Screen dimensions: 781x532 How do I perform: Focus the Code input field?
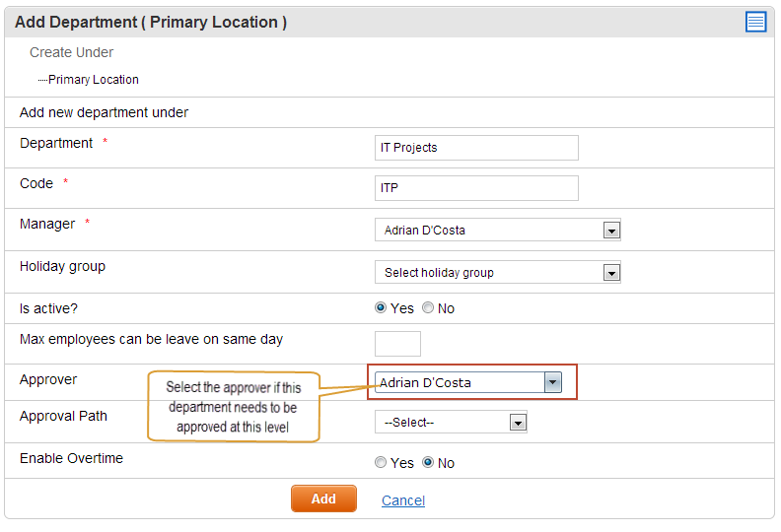pos(476,188)
